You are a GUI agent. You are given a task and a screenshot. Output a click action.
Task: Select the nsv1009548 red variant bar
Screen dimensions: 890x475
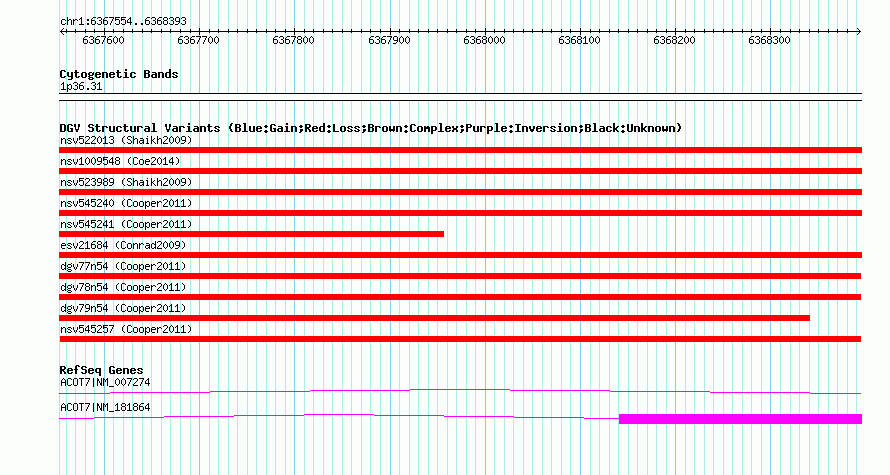pos(460,171)
